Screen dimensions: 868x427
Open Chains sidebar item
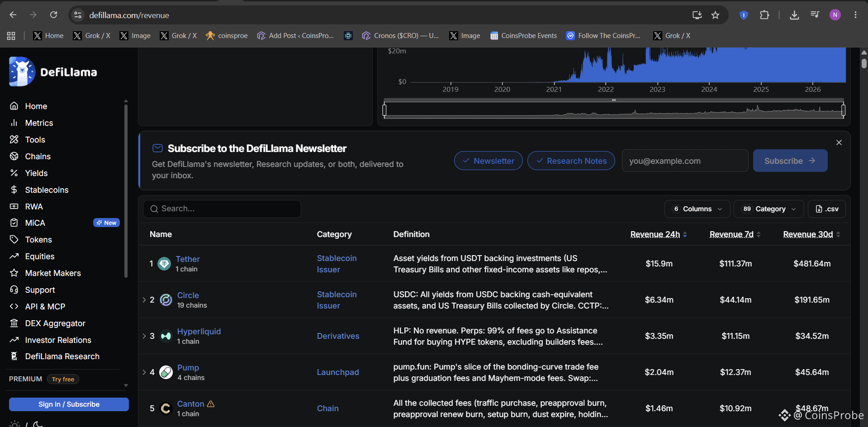38,157
